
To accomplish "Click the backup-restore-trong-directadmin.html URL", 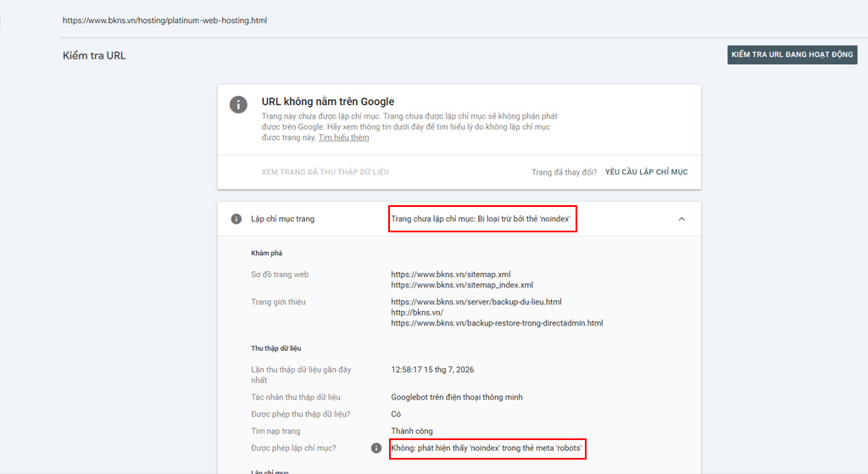I will 497,323.
